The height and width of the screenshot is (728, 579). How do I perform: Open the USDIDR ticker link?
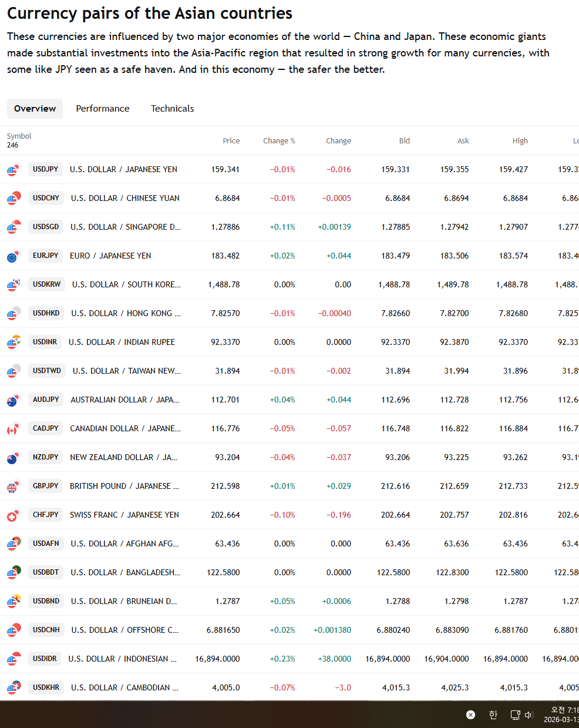pos(45,659)
